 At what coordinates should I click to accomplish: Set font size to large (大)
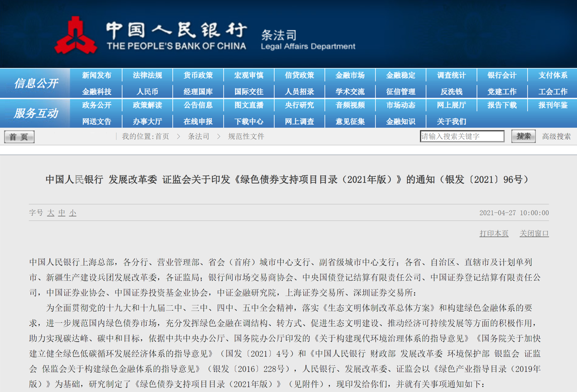[x=51, y=213]
